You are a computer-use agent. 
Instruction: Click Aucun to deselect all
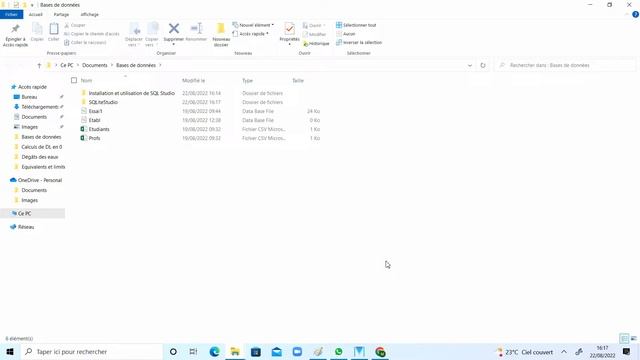pyautogui.click(x=346, y=34)
